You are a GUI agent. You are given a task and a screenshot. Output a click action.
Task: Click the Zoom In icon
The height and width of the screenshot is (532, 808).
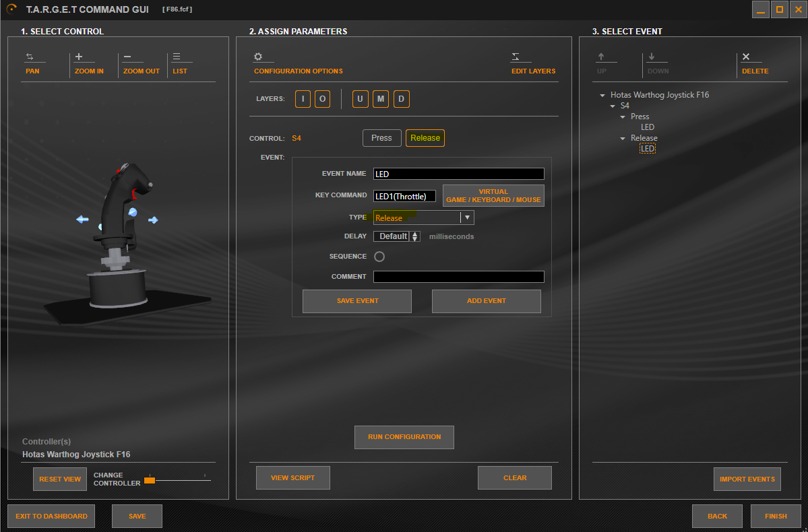79,57
